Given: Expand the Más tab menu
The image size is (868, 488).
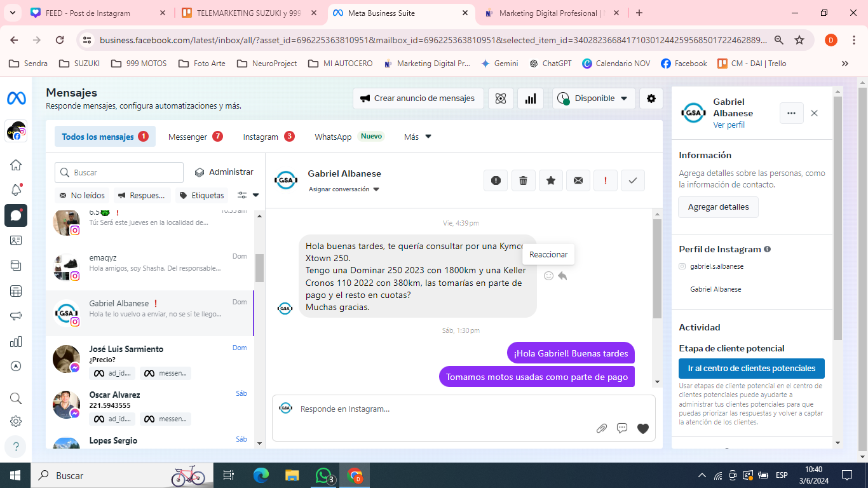Looking at the screenshot, I should point(417,137).
